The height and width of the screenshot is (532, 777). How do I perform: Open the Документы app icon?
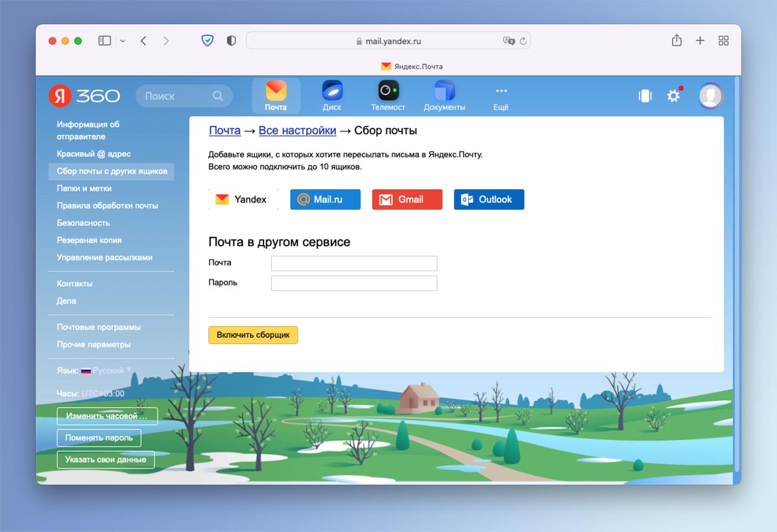[444, 96]
